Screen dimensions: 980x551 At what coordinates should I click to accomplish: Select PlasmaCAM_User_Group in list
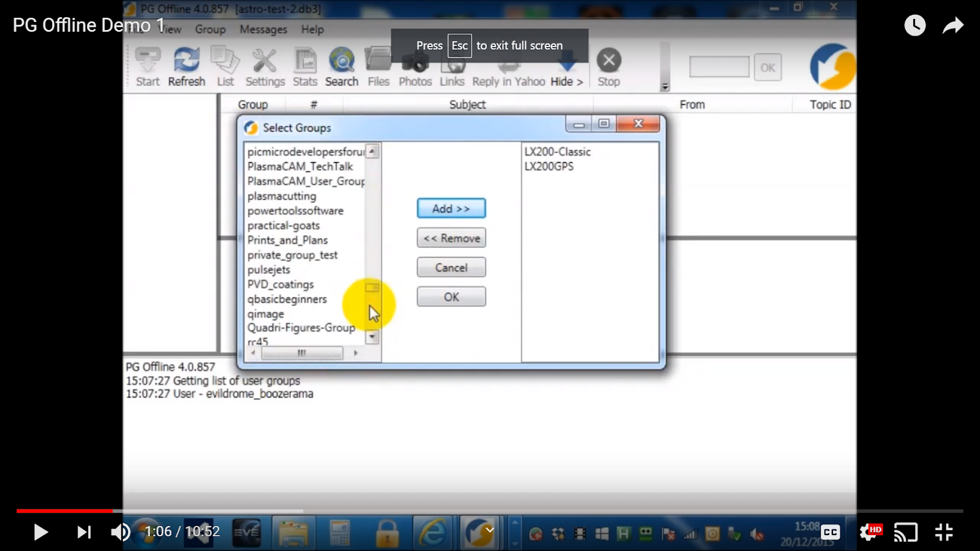(306, 181)
